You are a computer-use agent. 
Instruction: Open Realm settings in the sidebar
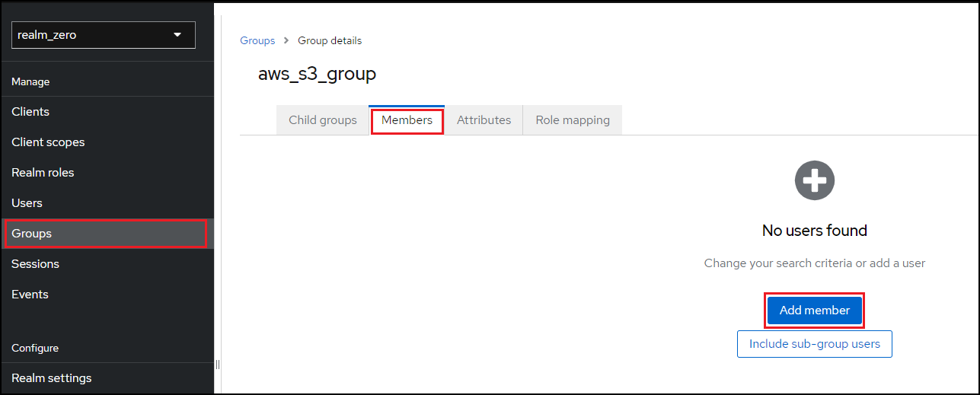click(x=107, y=378)
